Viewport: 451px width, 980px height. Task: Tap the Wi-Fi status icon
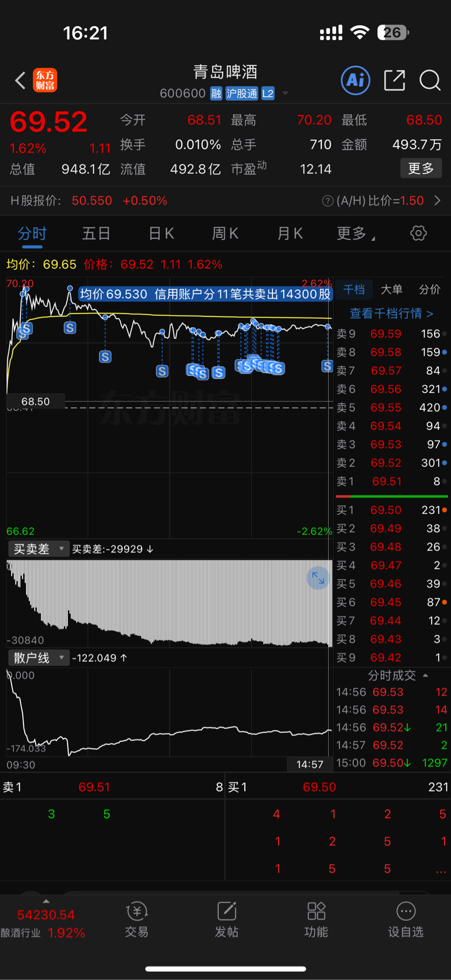point(359,32)
